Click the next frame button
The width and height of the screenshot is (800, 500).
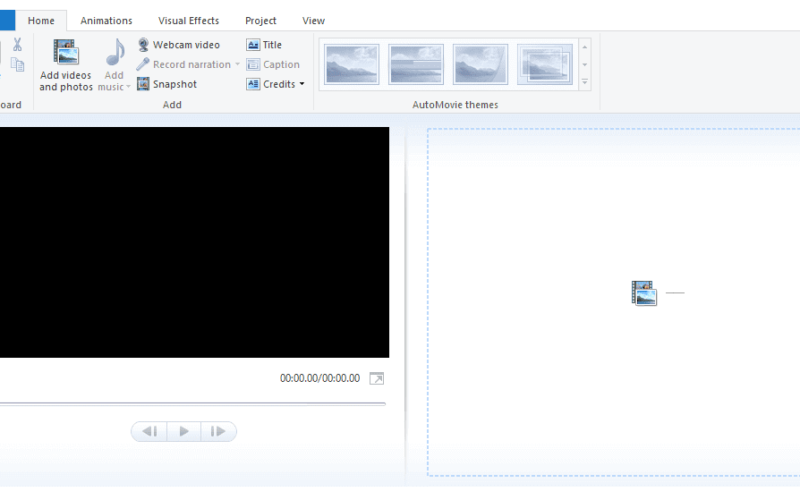[218, 432]
